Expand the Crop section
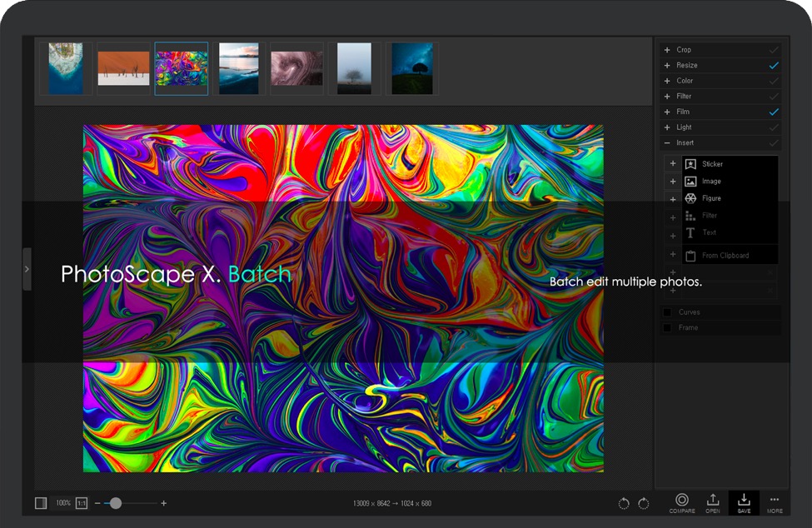 (667, 50)
